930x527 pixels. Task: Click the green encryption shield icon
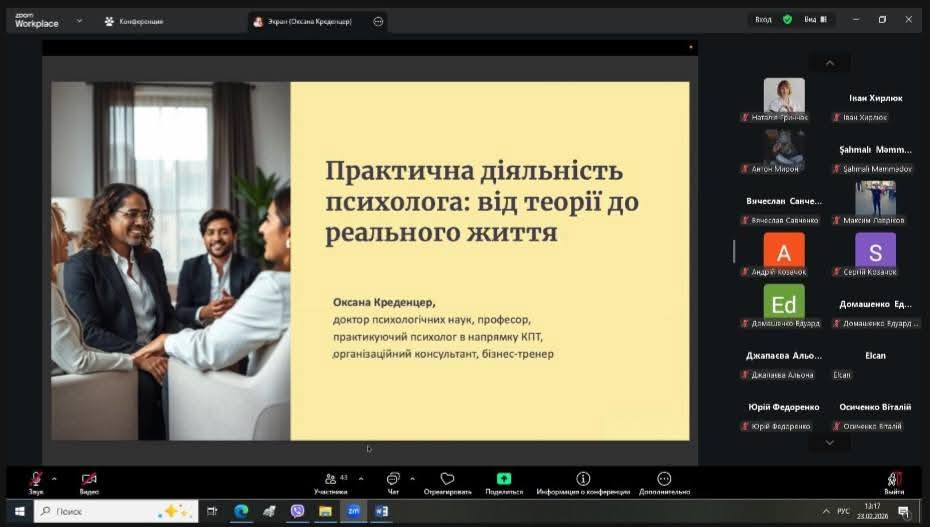[x=787, y=19]
